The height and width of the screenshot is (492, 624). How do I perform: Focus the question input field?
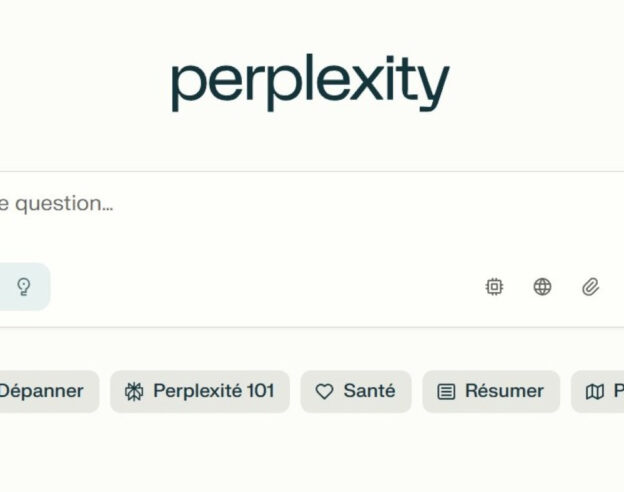[x=312, y=217]
